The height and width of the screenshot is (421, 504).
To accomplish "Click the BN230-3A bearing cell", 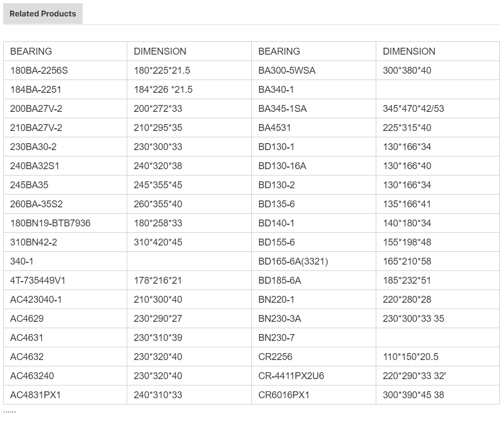I will (x=314, y=319).
